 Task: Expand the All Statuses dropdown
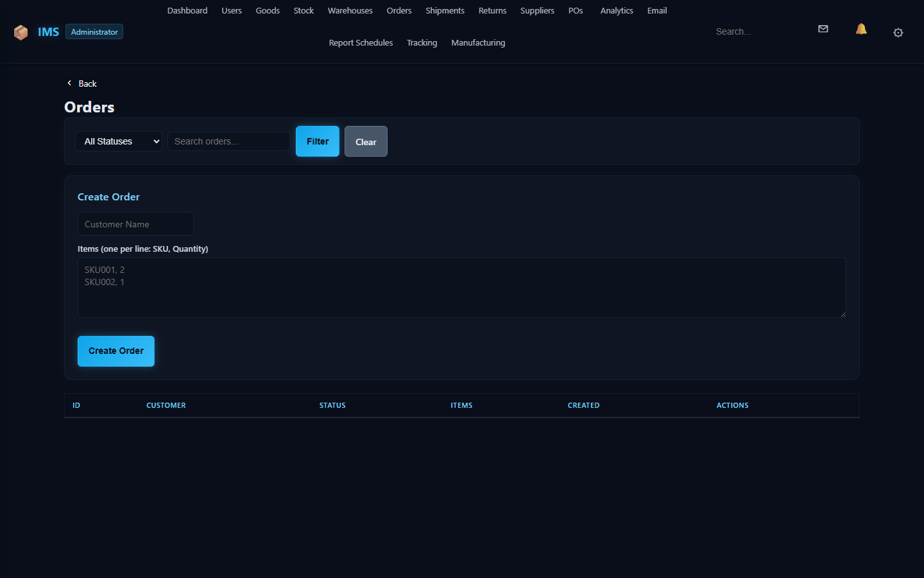click(x=119, y=141)
